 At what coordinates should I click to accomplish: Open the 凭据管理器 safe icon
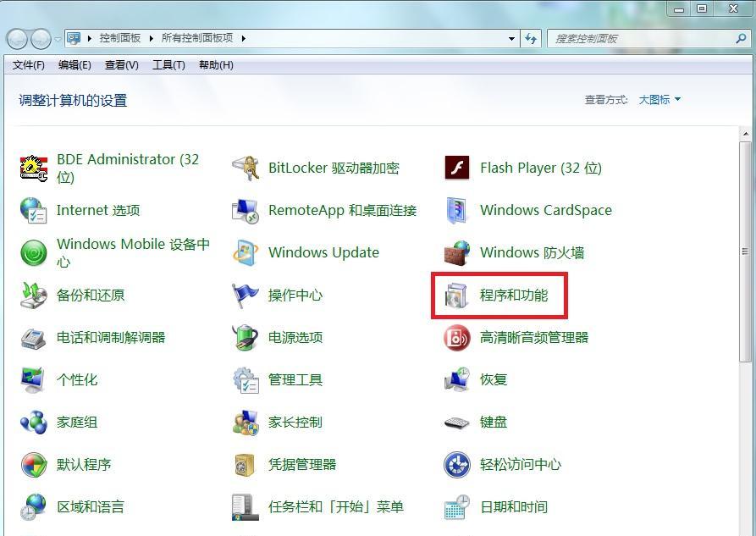coord(246,465)
